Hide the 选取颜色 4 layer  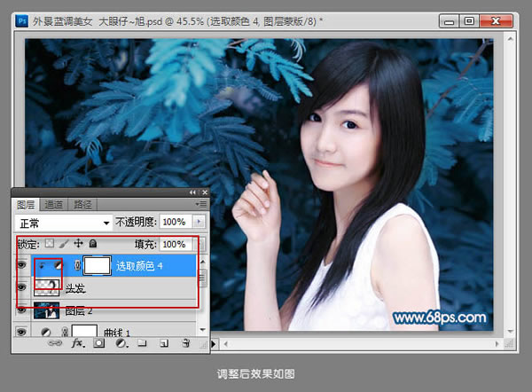(22, 265)
